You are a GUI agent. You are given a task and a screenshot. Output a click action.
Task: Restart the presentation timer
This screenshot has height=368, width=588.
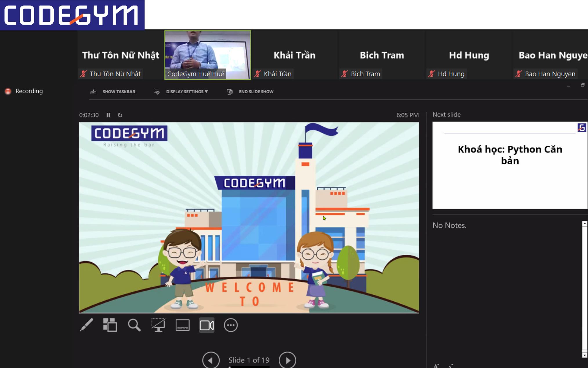coord(120,115)
